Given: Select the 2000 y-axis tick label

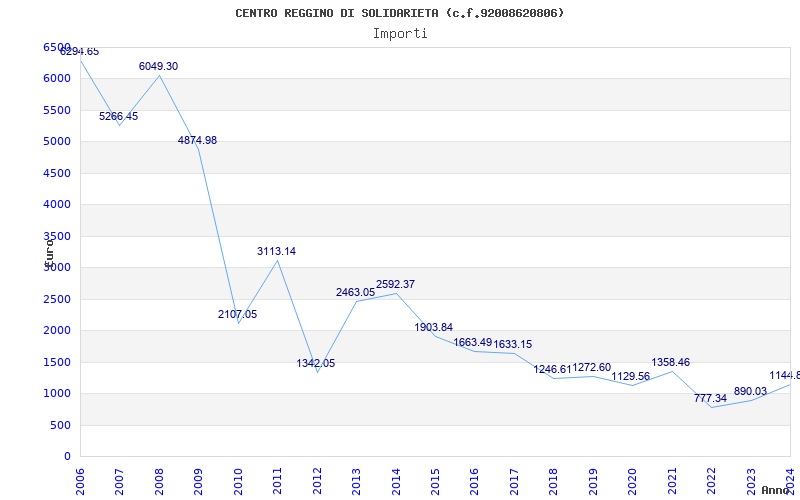Looking at the screenshot, I should tap(57, 331).
